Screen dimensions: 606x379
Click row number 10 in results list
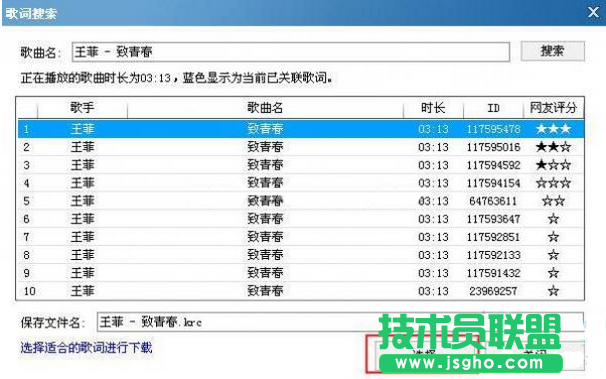click(x=29, y=291)
